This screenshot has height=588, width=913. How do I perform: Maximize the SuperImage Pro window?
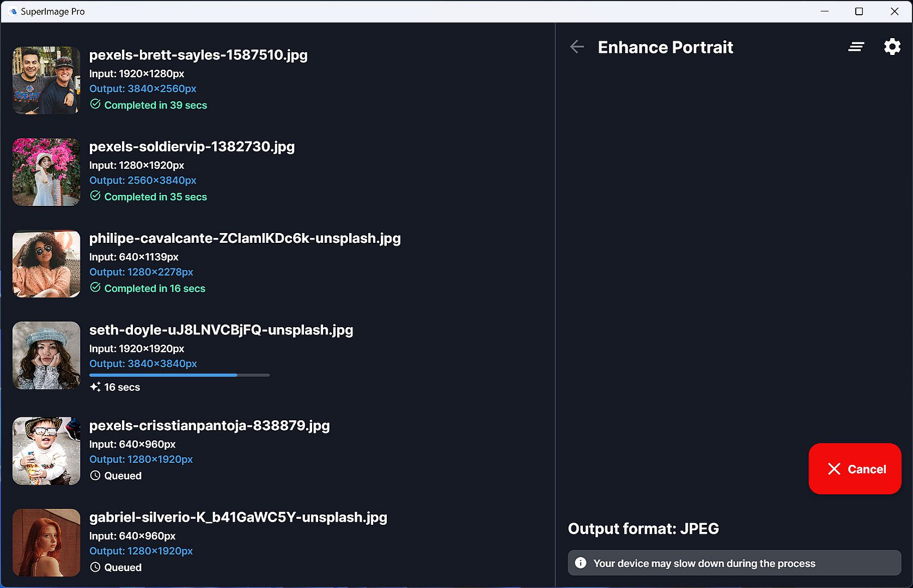pos(859,11)
